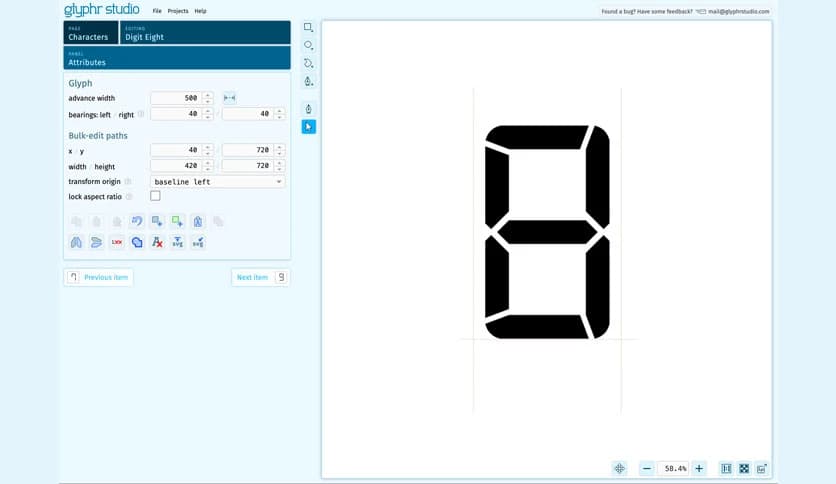
Task: Click the info icon next to lock aspect ratio
Action: coord(128,197)
